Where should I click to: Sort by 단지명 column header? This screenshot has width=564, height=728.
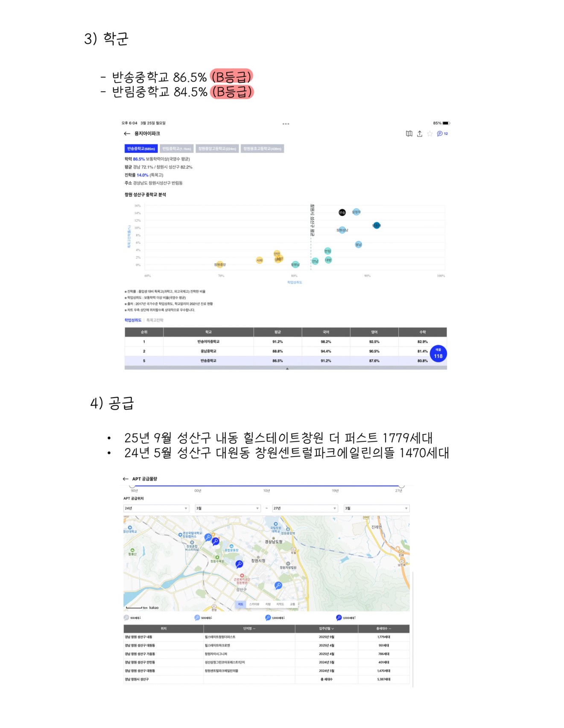click(x=249, y=629)
